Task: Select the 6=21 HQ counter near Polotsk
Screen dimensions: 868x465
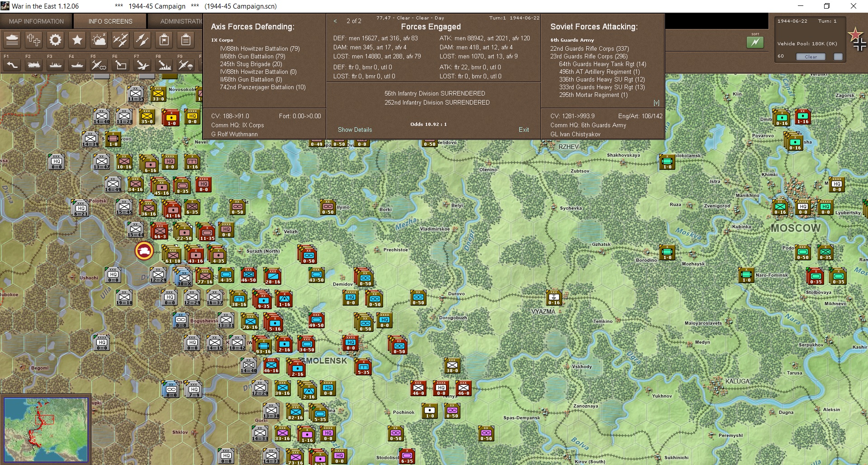Action: pyautogui.click(x=81, y=209)
